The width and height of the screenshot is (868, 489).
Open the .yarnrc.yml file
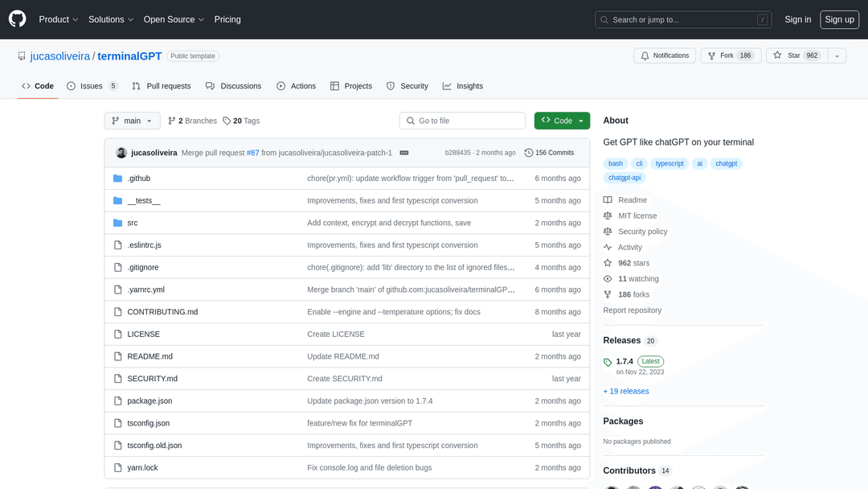click(145, 290)
